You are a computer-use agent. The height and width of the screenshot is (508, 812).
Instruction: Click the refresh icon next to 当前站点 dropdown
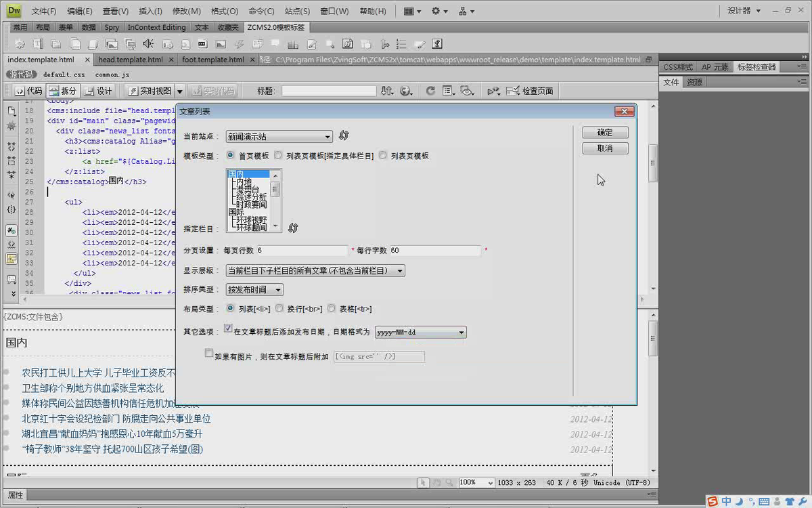tap(344, 135)
